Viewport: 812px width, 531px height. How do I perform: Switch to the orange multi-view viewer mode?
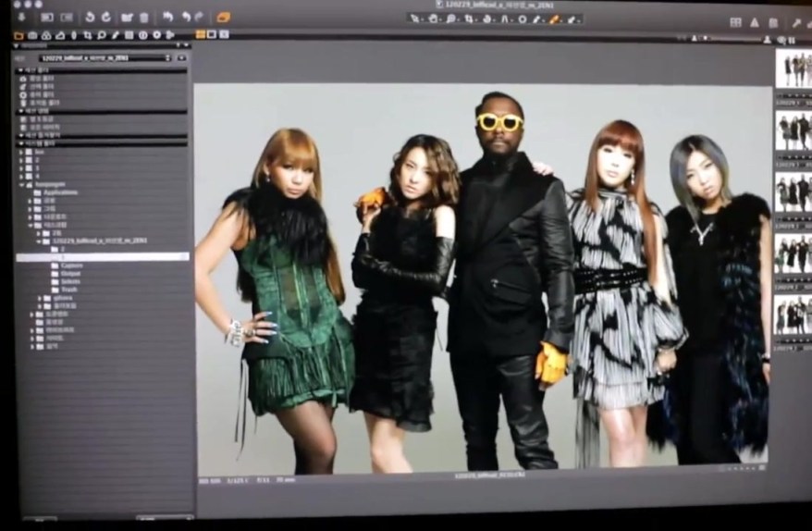(201, 34)
